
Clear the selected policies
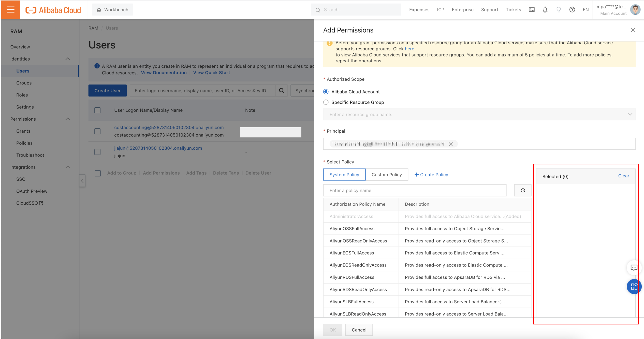click(x=623, y=176)
